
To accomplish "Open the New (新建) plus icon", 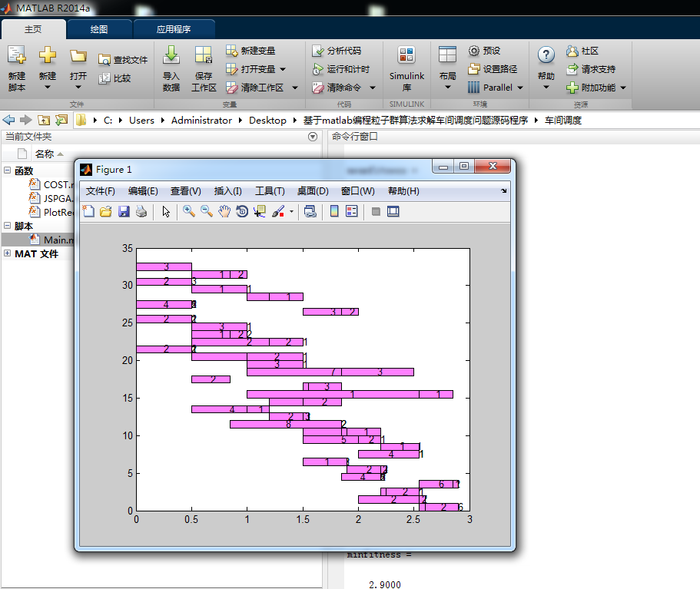I will (48, 55).
